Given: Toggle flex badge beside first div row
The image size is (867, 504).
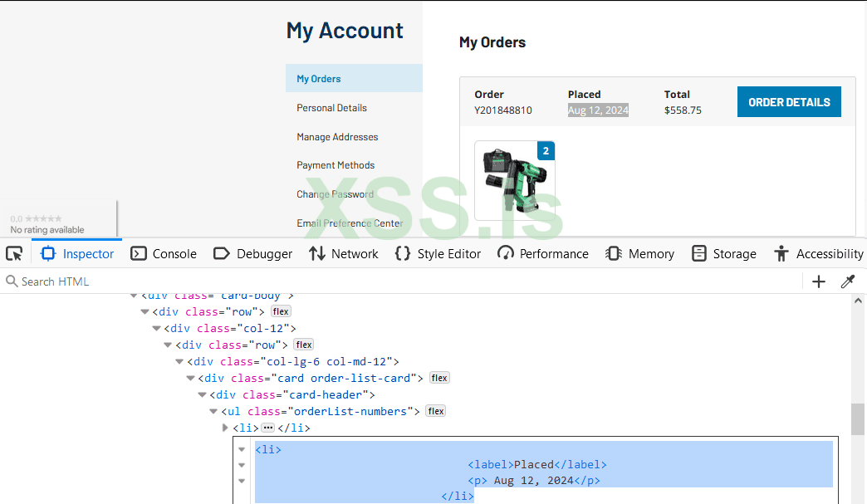Looking at the screenshot, I should pyautogui.click(x=281, y=311).
